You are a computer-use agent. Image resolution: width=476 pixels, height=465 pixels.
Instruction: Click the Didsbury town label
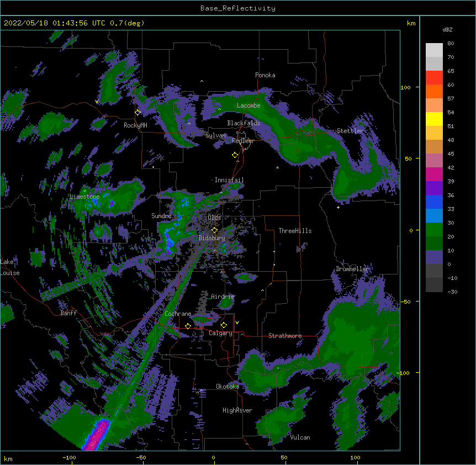point(211,238)
